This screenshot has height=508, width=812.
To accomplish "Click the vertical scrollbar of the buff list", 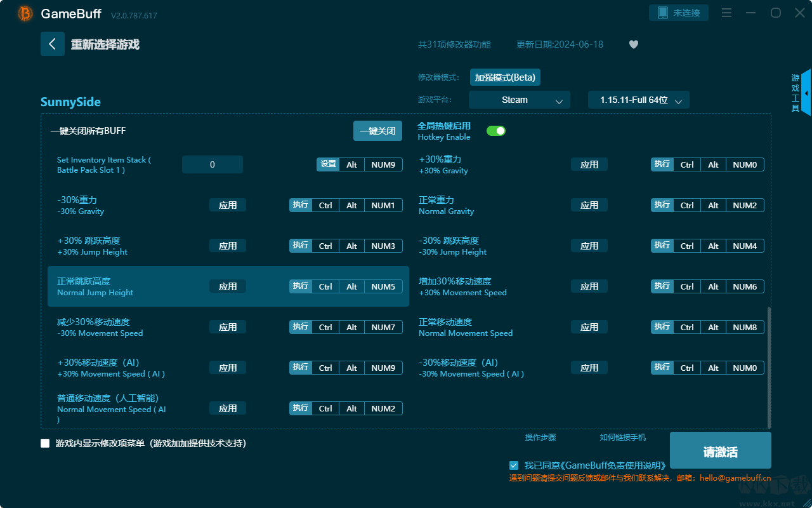I will click(769, 368).
